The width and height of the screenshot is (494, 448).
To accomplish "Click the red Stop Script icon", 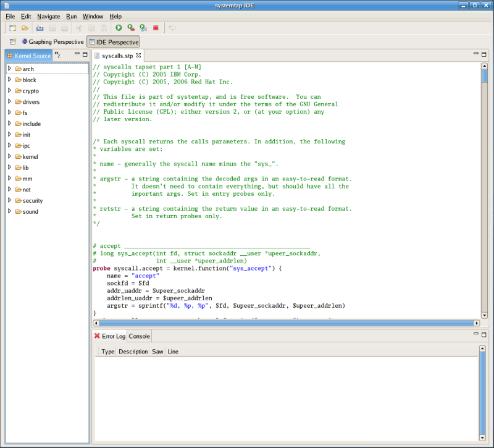I will 156,28.
